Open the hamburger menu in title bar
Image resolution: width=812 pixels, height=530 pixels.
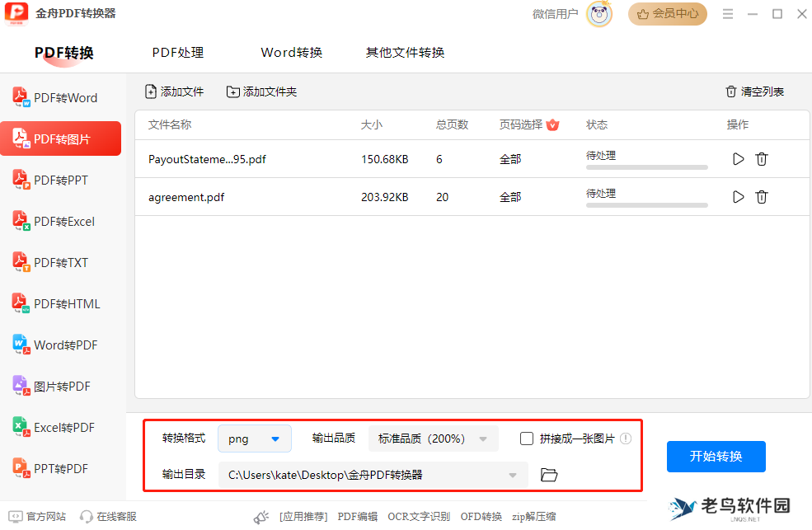point(729,13)
